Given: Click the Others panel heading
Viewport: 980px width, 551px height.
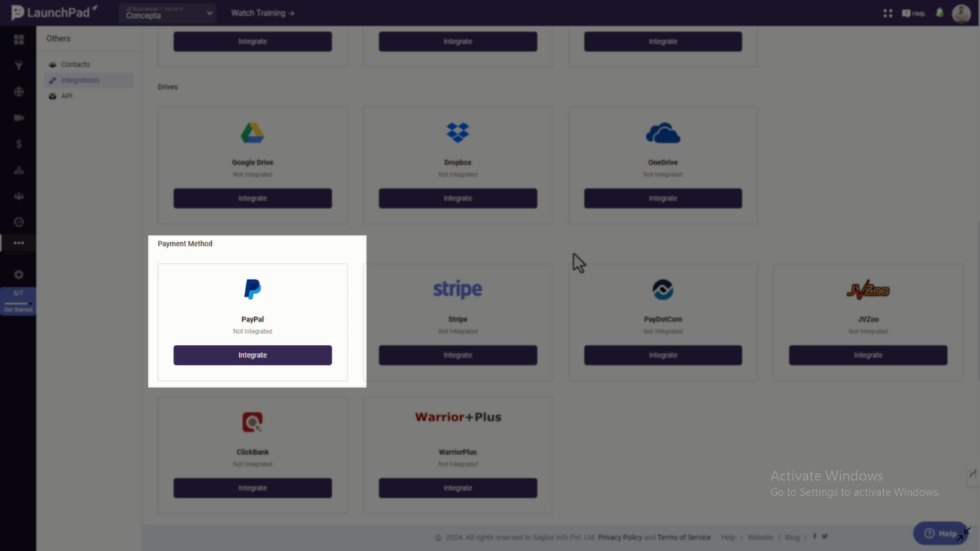Looking at the screenshot, I should [58, 39].
